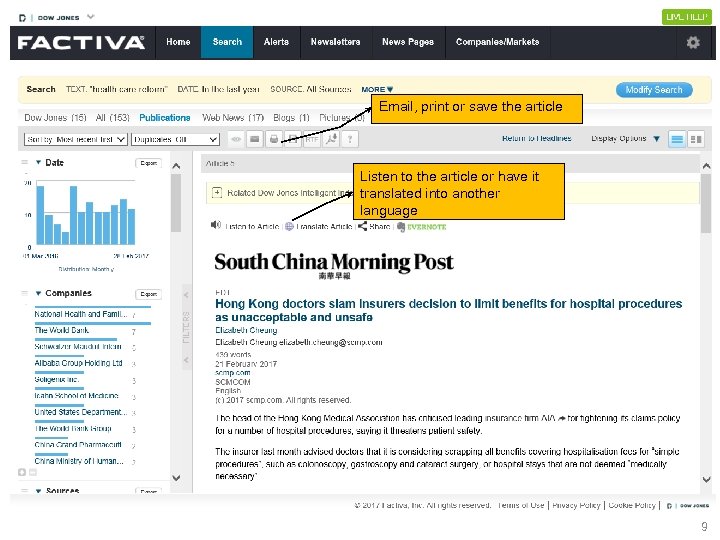Open the Dow Jones product dropdown arrow
Image resolution: width=720 pixels, height=540 pixels.
(91, 17)
